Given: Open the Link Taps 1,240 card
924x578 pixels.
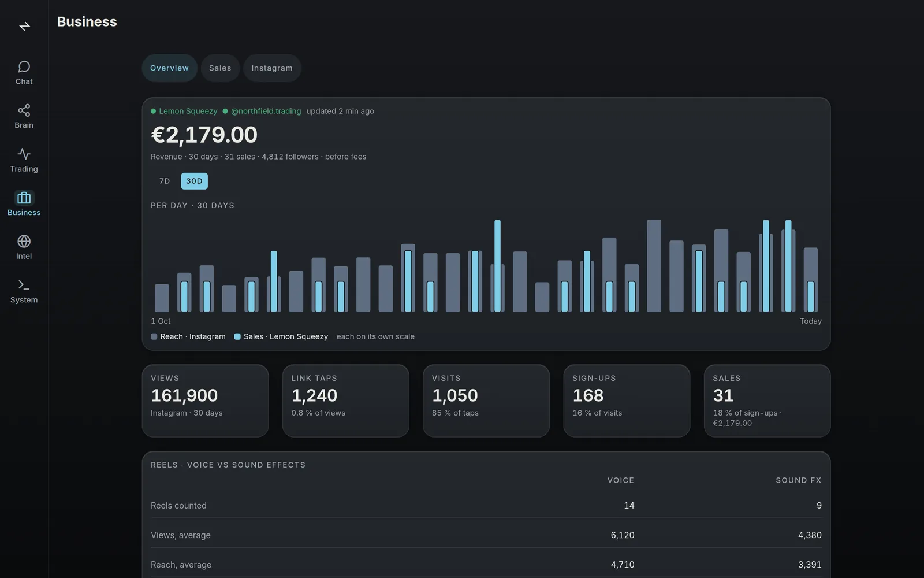Looking at the screenshot, I should pos(345,401).
